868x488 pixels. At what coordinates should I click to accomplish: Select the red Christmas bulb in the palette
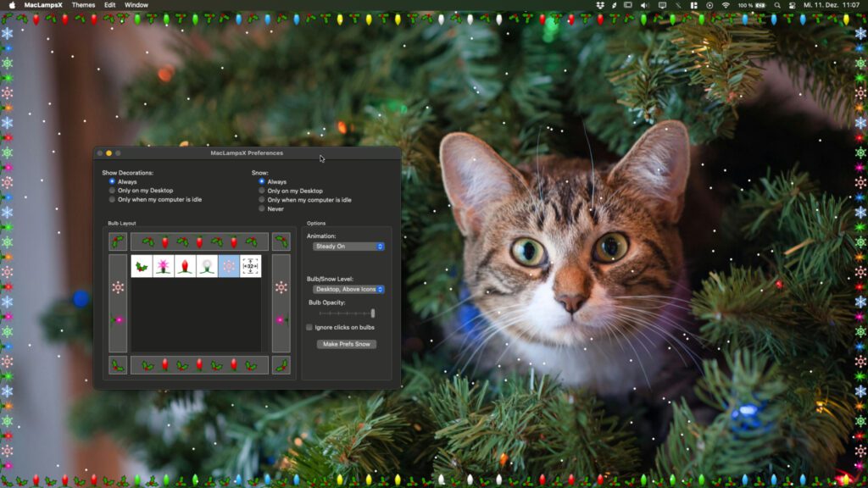point(185,265)
